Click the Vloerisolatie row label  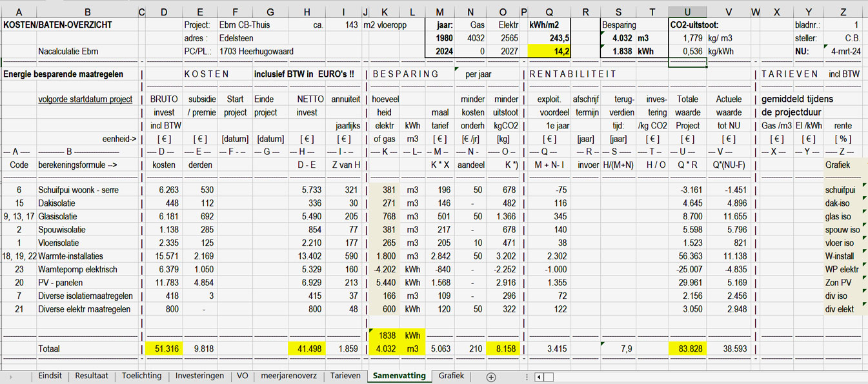(x=59, y=243)
